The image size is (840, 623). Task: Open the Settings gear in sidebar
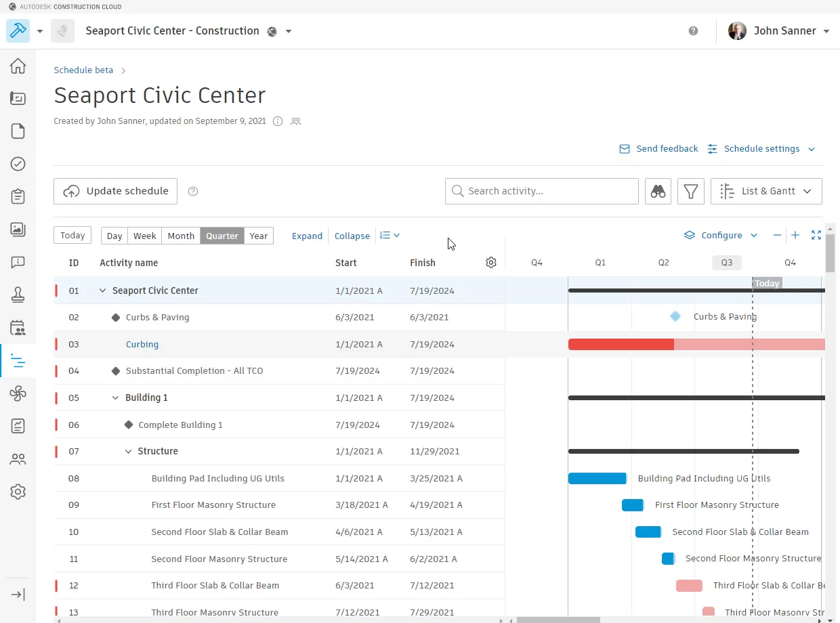tap(18, 492)
